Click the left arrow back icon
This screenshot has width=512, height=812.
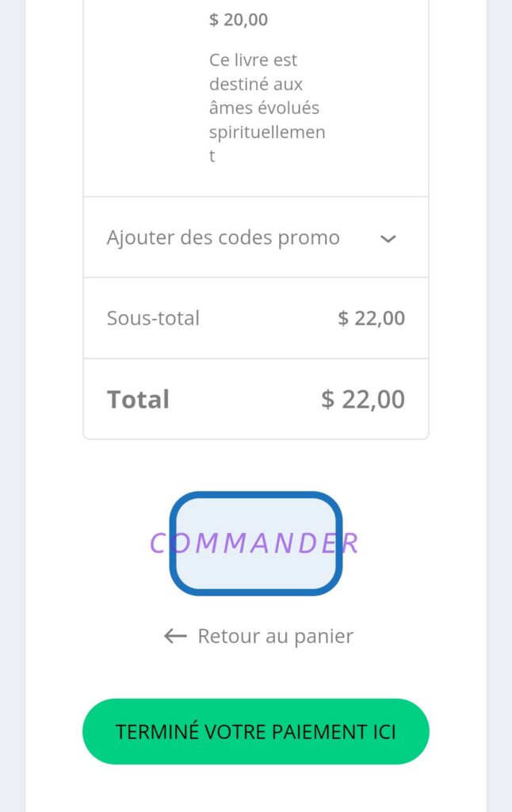pos(175,636)
